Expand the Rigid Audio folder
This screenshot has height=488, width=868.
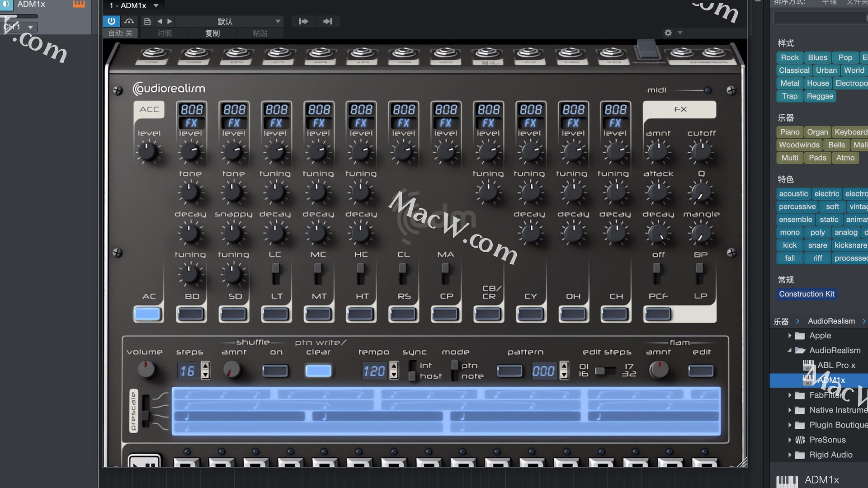789,455
